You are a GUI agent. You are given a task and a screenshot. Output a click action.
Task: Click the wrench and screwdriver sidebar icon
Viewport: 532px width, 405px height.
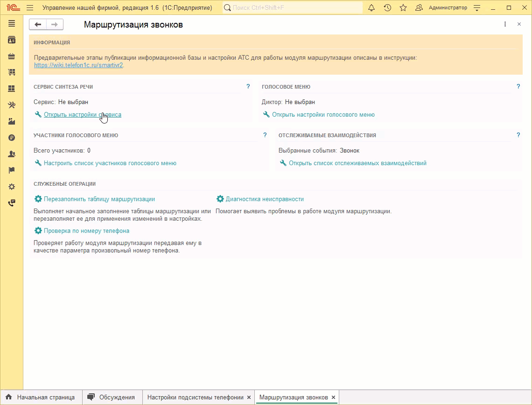point(12,105)
